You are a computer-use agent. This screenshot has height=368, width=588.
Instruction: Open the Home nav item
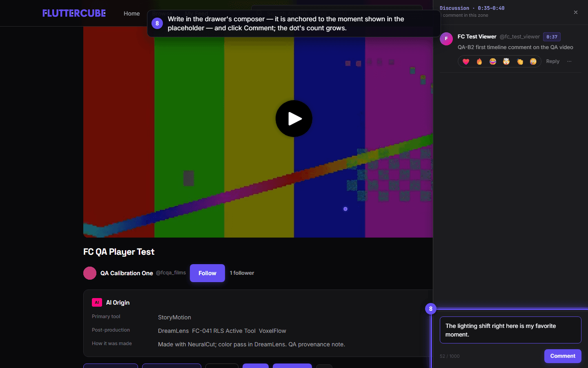(x=131, y=13)
